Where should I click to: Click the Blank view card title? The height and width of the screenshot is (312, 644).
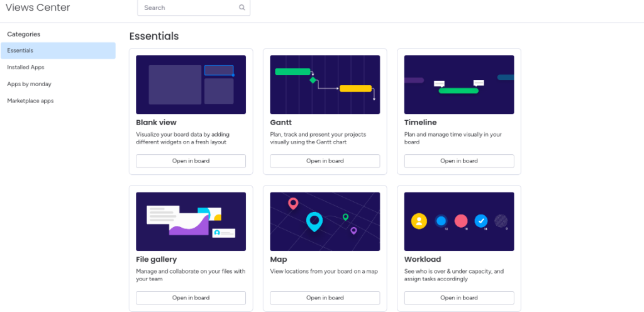tap(156, 122)
